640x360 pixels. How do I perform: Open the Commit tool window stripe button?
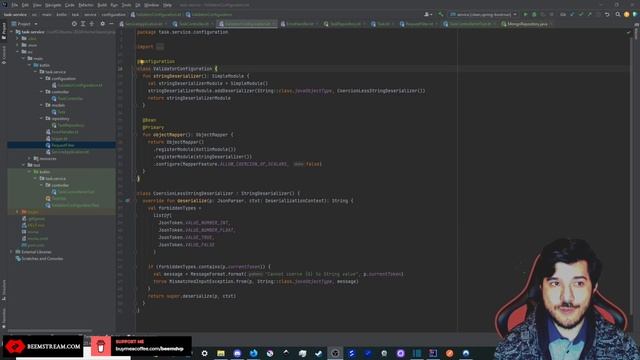point(4,55)
